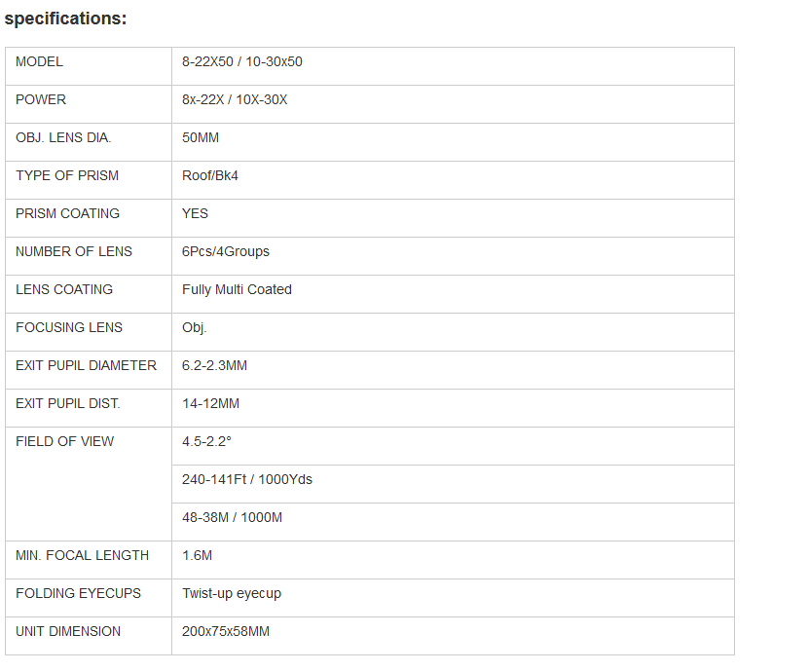Click the PRISM COATING 'YES' value
The image size is (808, 672).
coord(195,214)
